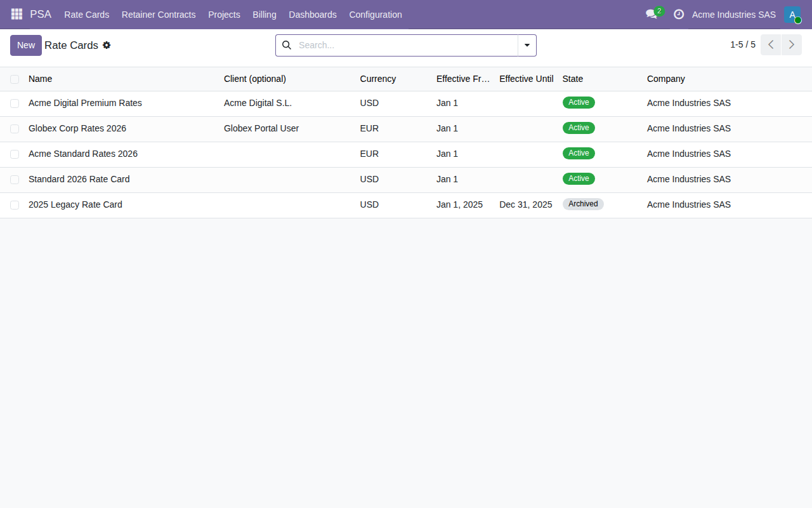This screenshot has width=812, height=508.
Task: Open the Projects menu
Action: pos(224,15)
